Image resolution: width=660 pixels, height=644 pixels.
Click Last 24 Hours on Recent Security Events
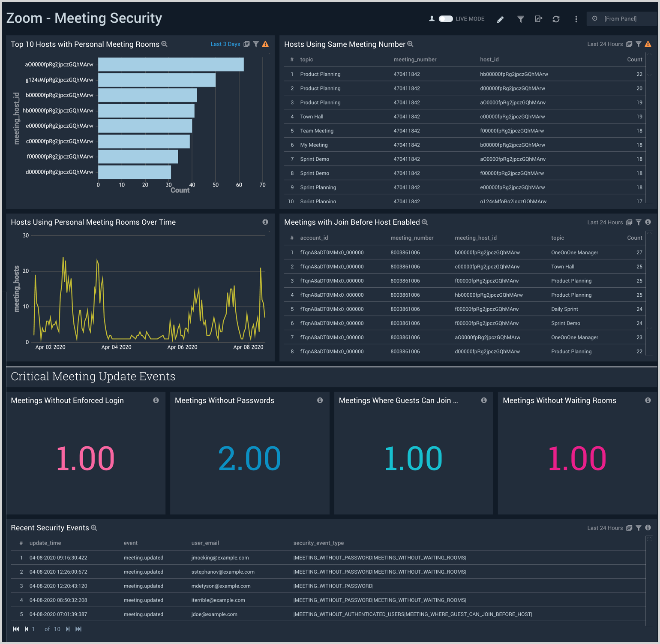[605, 528]
